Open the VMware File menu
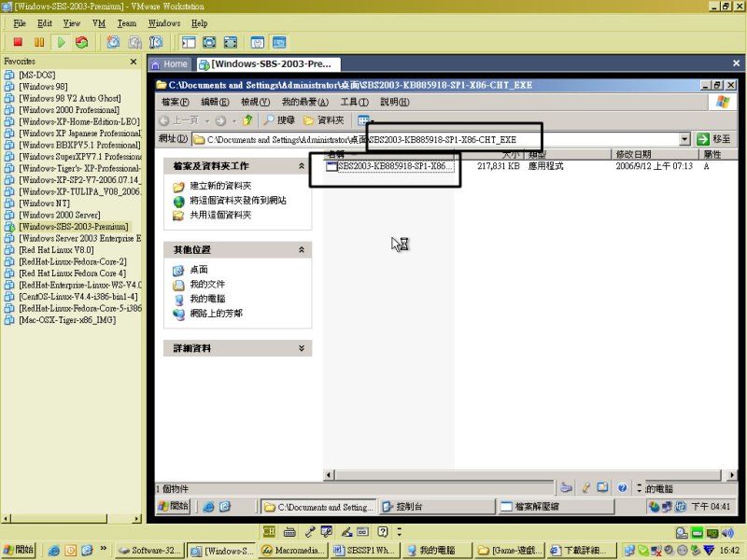 pos(20,23)
